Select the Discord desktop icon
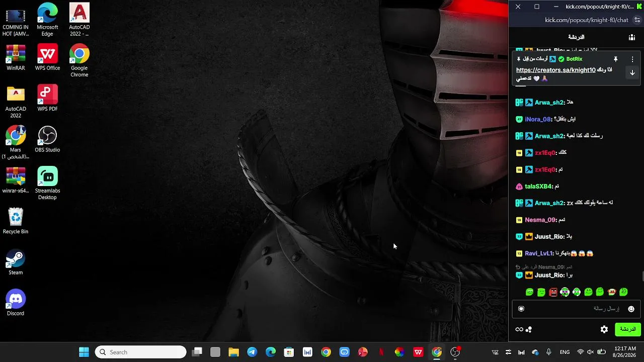644x362 pixels. 16,303
